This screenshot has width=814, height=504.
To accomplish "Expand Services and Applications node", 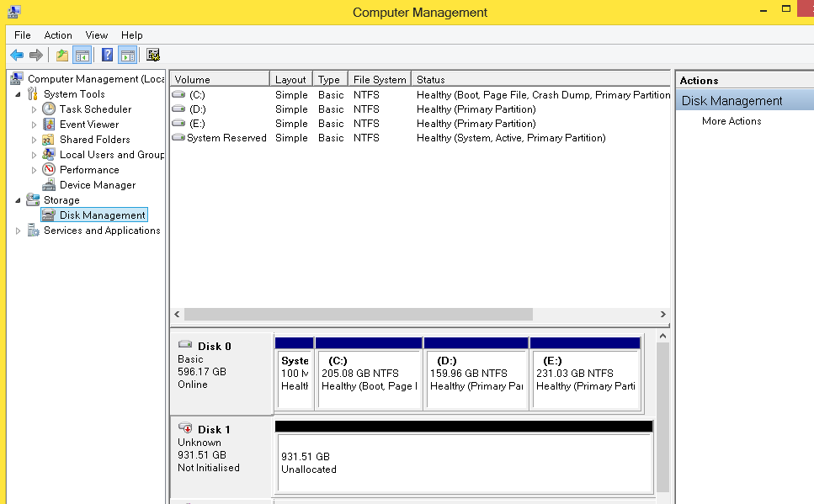I will point(19,231).
